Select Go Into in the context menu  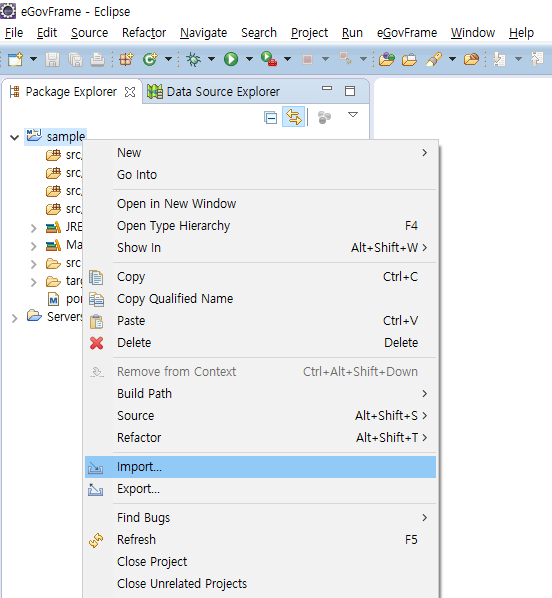(261, 175)
